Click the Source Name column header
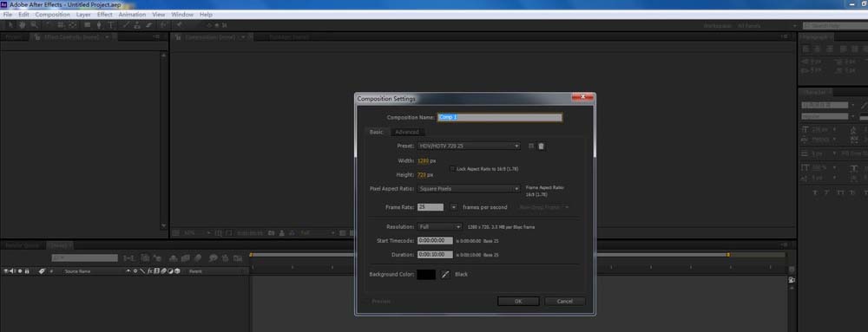This screenshot has height=332, width=868. pos(77,271)
